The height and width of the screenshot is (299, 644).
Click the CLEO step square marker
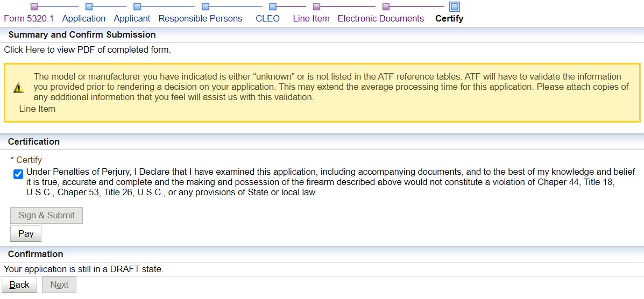[x=273, y=6]
